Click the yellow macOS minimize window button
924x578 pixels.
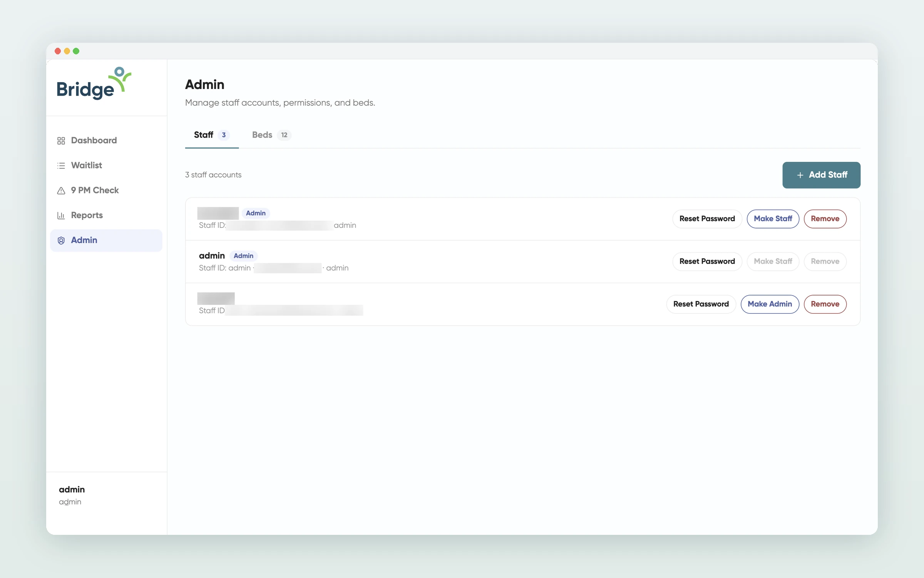point(67,51)
